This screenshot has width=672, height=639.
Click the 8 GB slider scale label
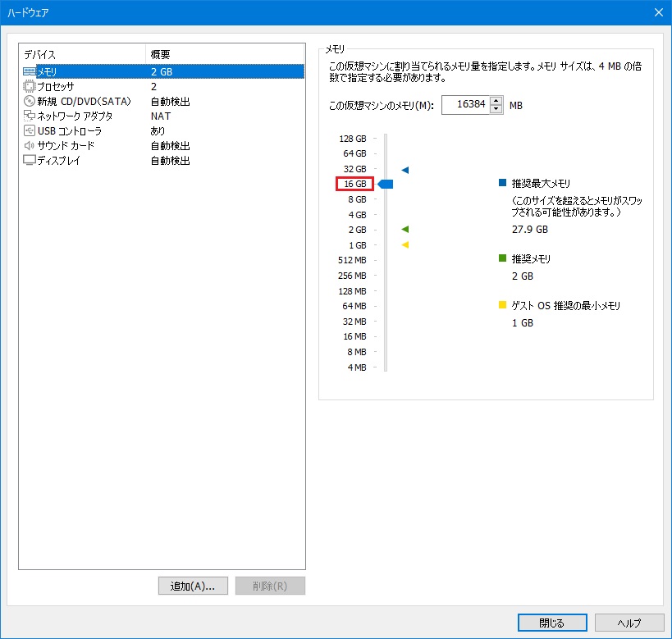click(x=358, y=199)
